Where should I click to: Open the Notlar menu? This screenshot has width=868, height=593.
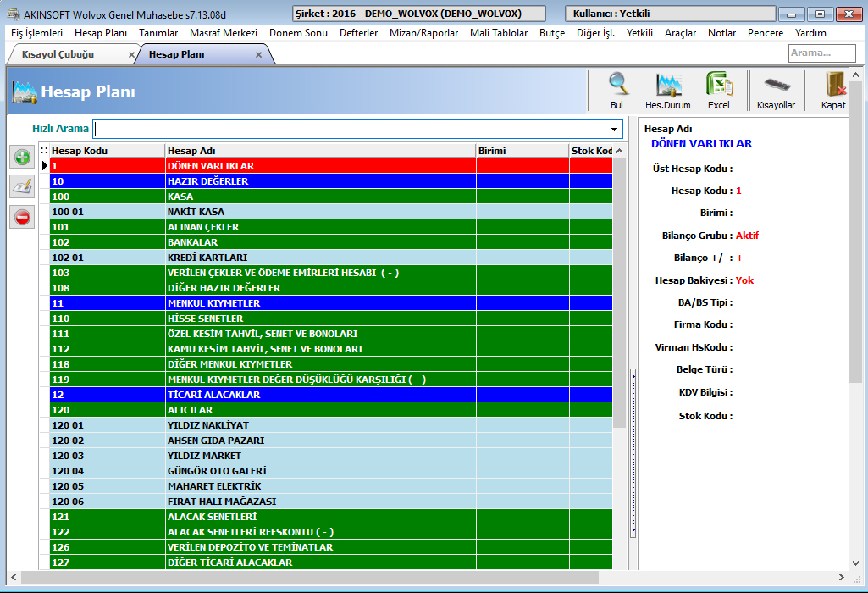pyautogui.click(x=721, y=33)
